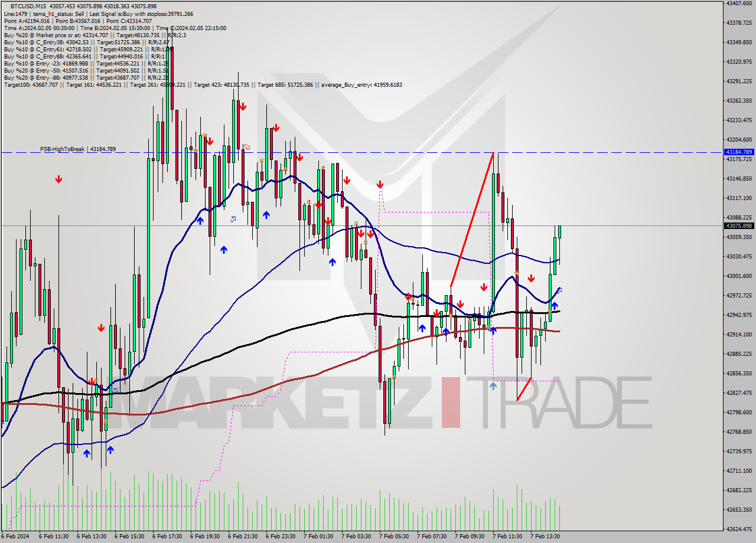This screenshot has height=543, width=756.
Task: Click the 'Target100: 43687.707' targets line
Action: (x=203, y=84)
